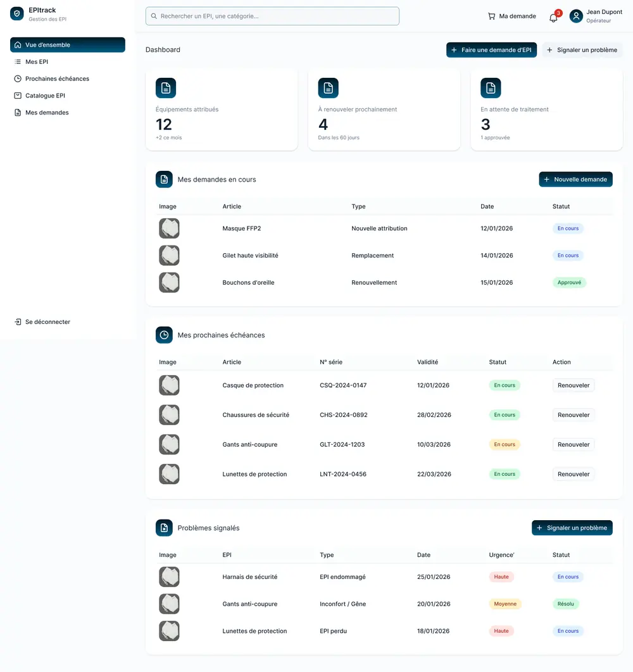Screen dimensions: 633x672
Task: Open the Casque de protection image thumbnail
Action: point(169,385)
